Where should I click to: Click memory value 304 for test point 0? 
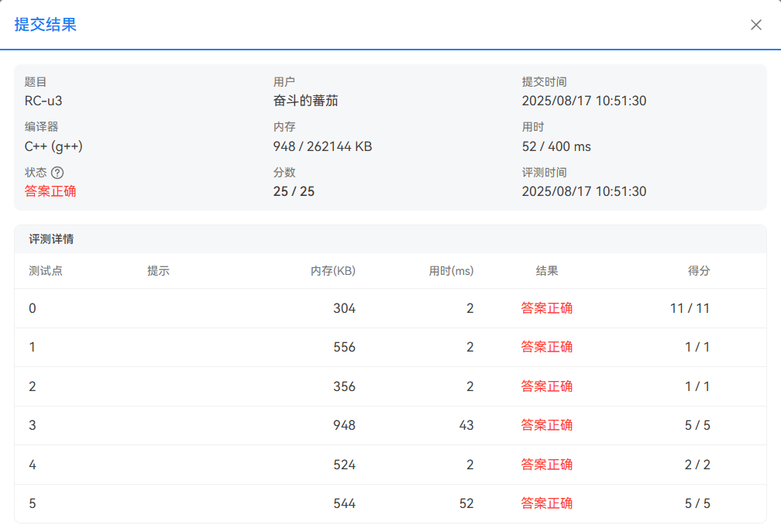344,308
